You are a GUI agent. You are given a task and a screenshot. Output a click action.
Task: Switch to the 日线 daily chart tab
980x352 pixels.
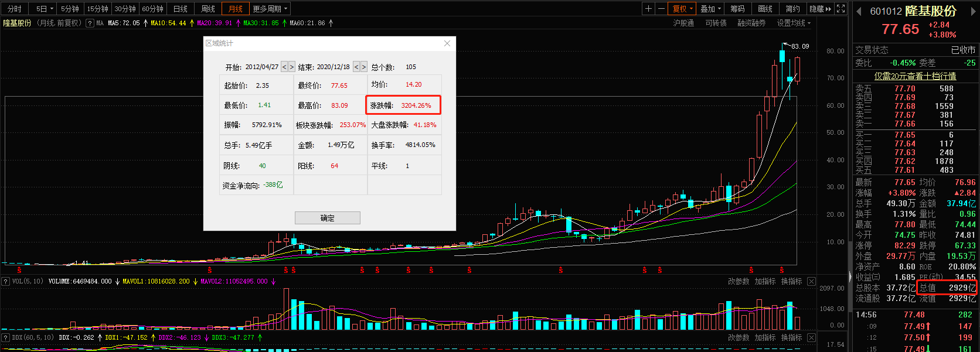pyautogui.click(x=181, y=9)
